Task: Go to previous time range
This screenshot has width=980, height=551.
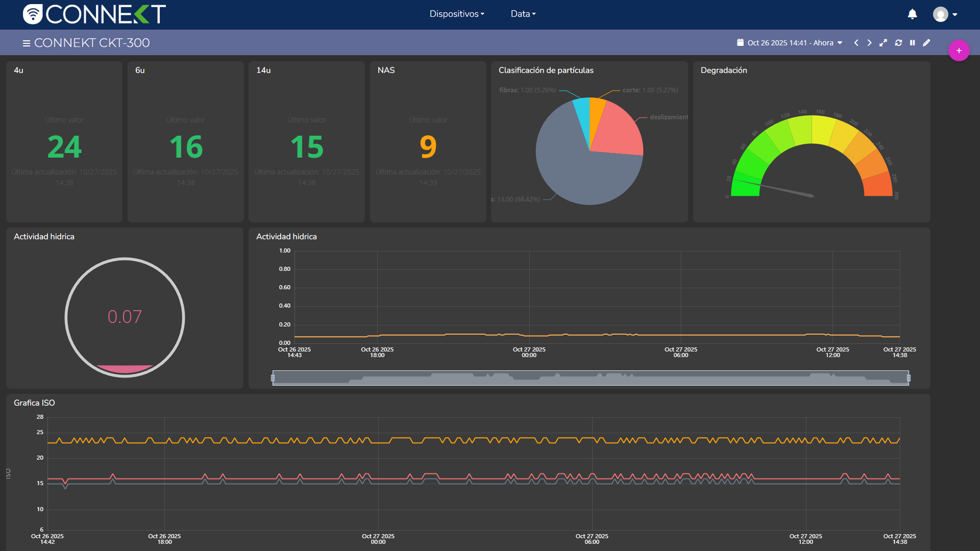Action: (856, 43)
